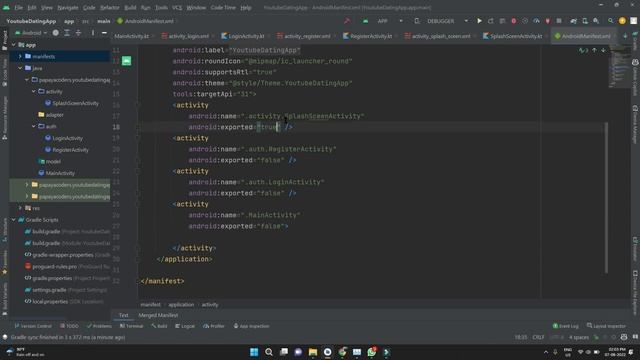The height and width of the screenshot is (360, 640).
Task: Open the Refactor menu
Action: (x=109, y=7)
